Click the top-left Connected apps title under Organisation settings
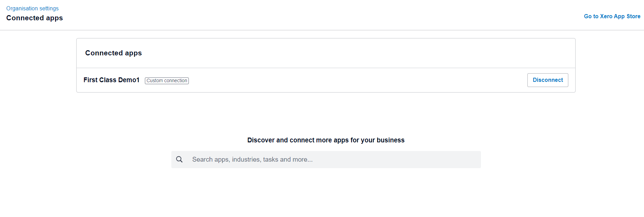 pos(34,18)
